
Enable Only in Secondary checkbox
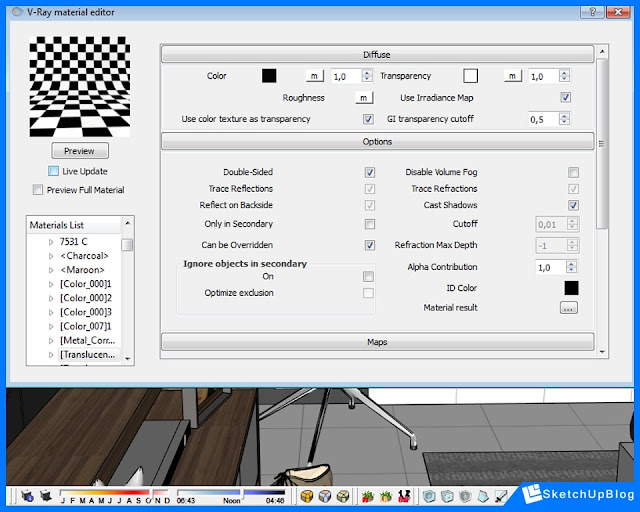click(370, 224)
